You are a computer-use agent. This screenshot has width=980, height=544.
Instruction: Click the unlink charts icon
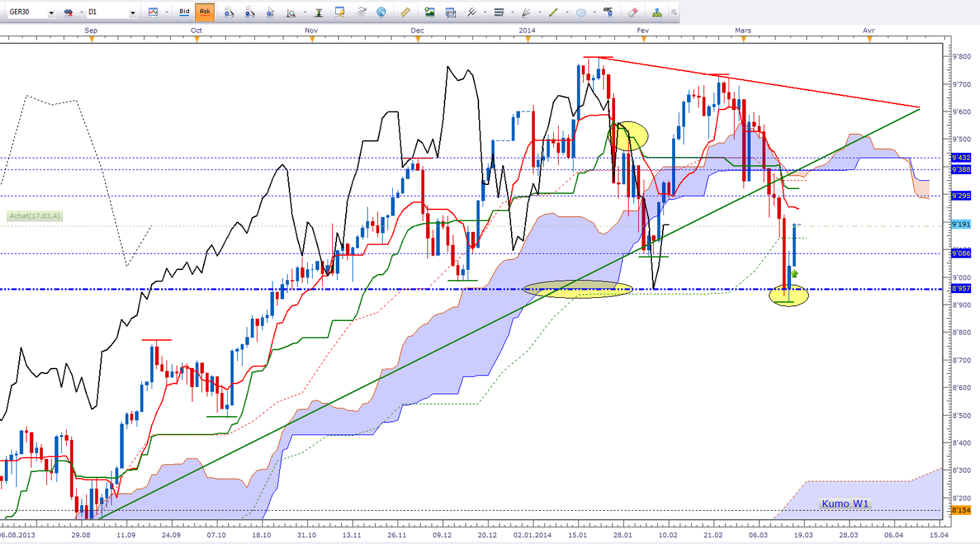pyautogui.click(x=67, y=12)
